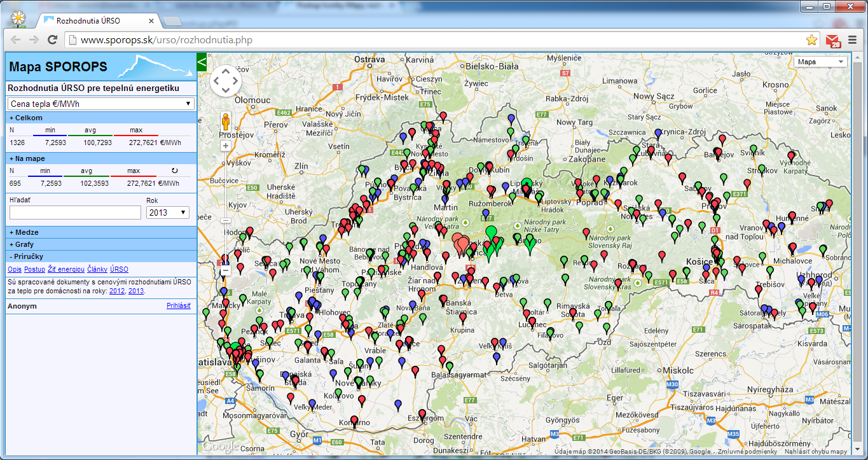Zoom in using the plus icon
868x460 pixels.
226,145
